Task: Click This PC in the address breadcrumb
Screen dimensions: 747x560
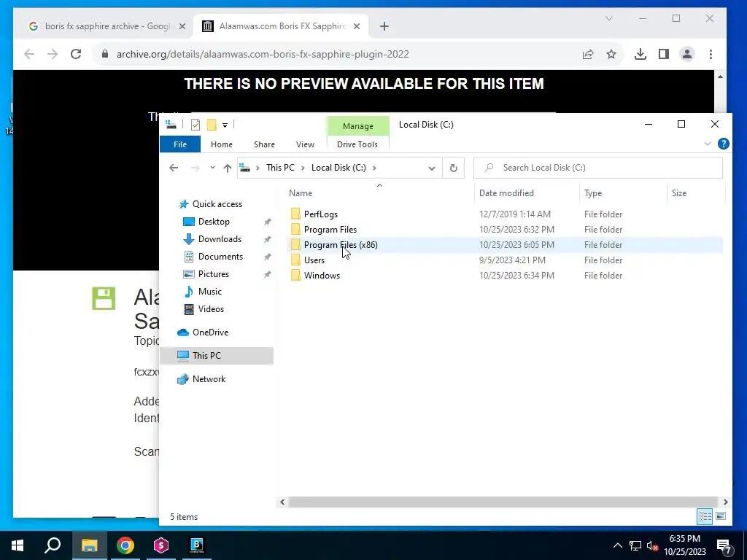Action: point(280,168)
